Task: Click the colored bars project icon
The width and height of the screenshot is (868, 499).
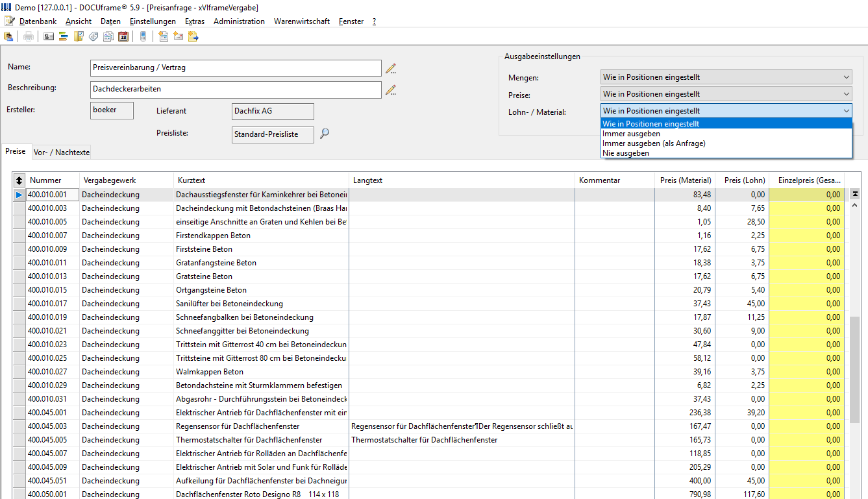Action: (x=64, y=36)
